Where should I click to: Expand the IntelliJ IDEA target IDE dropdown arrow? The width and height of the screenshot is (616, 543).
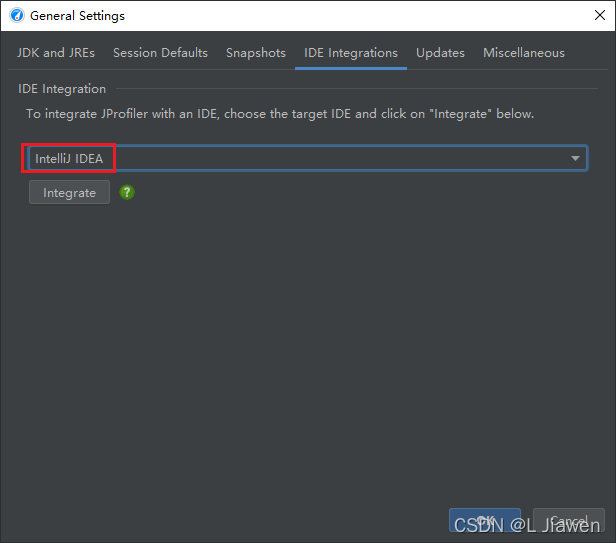[x=575, y=158]
